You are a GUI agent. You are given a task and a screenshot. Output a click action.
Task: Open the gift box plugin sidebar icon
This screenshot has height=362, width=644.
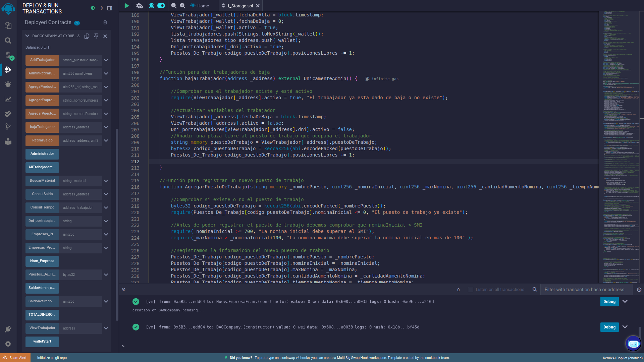pyautogui.click(x=8, y=141)
